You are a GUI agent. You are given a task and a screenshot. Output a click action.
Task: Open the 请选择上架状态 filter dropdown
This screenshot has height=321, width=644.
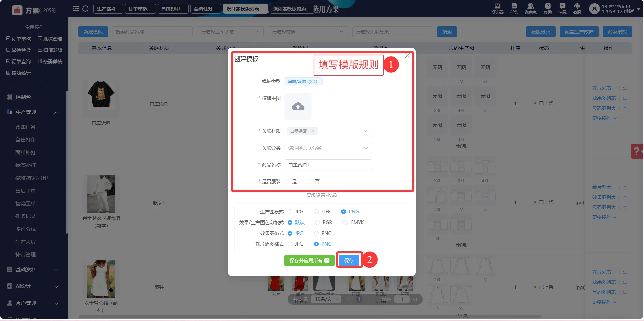(230, 32)
